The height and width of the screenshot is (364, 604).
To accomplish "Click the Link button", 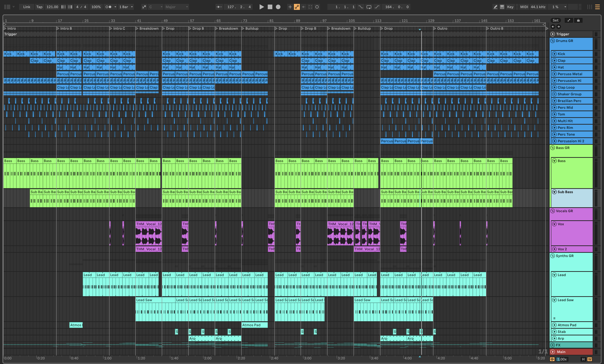I will pos(26,7).
